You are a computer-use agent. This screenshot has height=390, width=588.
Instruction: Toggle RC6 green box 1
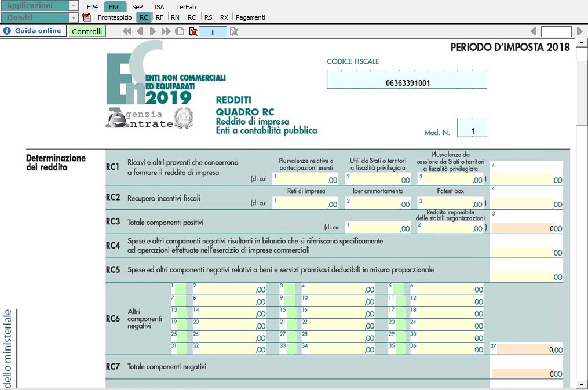(180, 289)
